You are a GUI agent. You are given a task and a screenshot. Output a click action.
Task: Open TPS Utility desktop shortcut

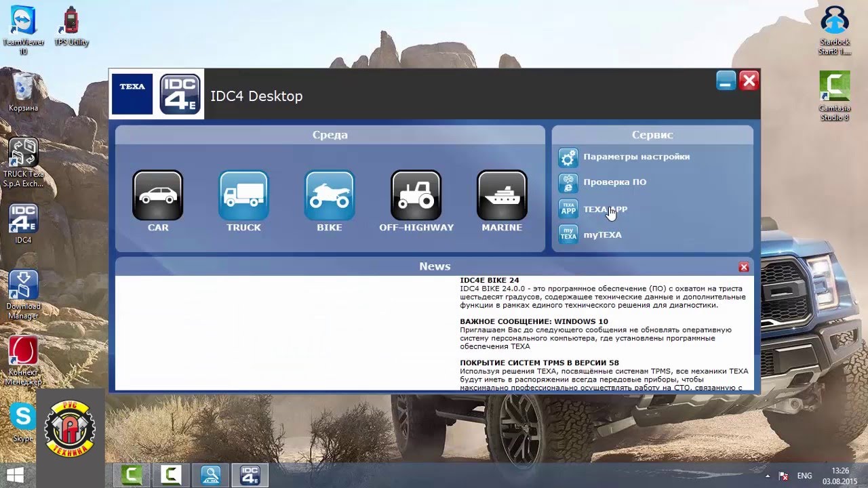pos(72,27)
